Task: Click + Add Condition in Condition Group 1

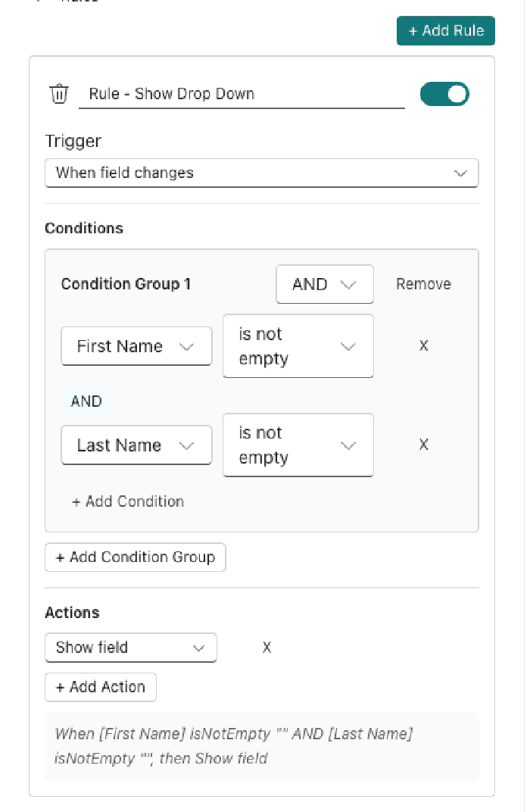Action: (x=127, y=501)
